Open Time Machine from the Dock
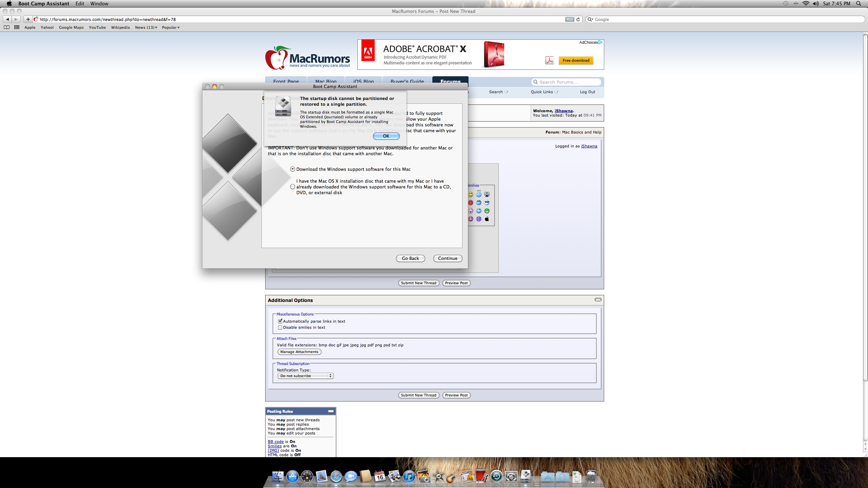The image size is (868, 488). [x=496, y=476]
